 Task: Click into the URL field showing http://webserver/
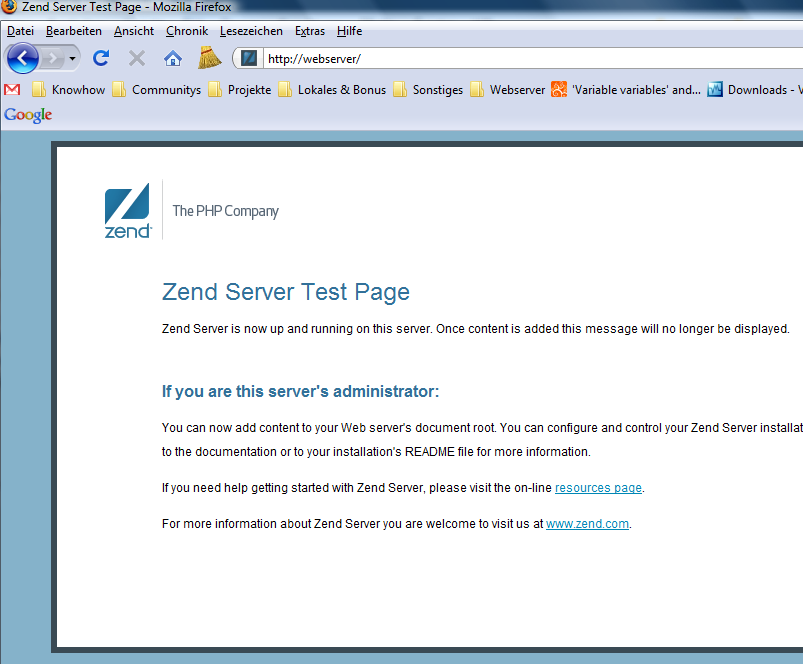(500, 58)
